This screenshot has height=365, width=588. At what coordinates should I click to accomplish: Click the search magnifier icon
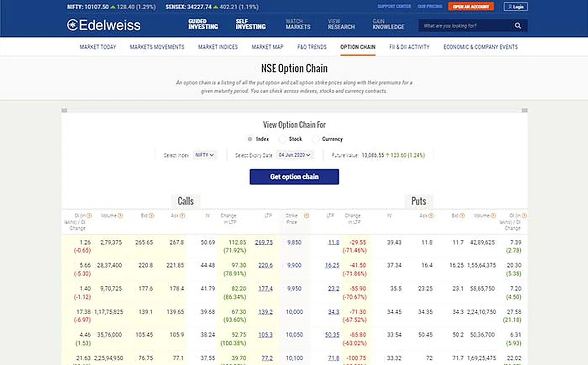(x=518, y=26)
